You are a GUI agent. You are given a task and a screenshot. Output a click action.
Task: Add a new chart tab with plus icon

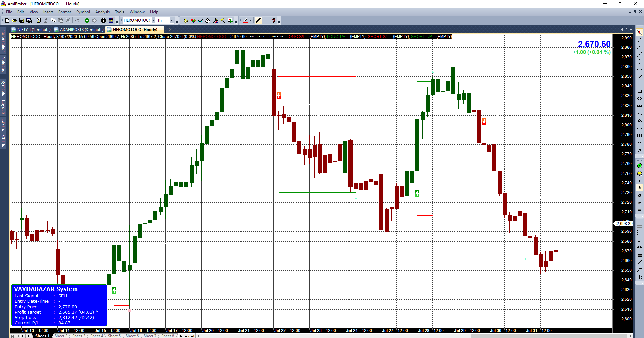(169, 30)
